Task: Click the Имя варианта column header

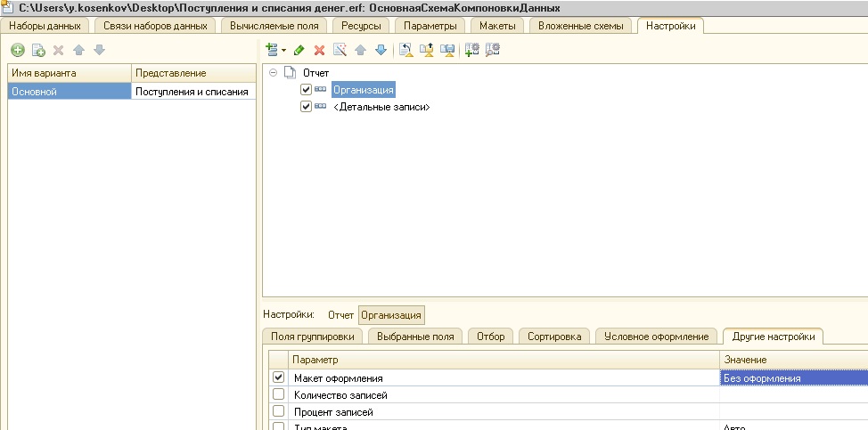Action: [70, 73]
